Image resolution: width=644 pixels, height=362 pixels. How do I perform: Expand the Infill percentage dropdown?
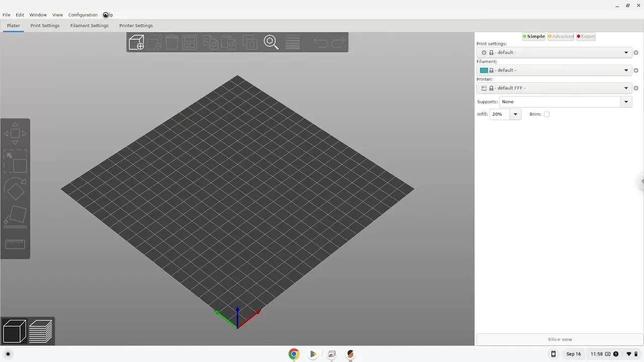tap(515, 115)
